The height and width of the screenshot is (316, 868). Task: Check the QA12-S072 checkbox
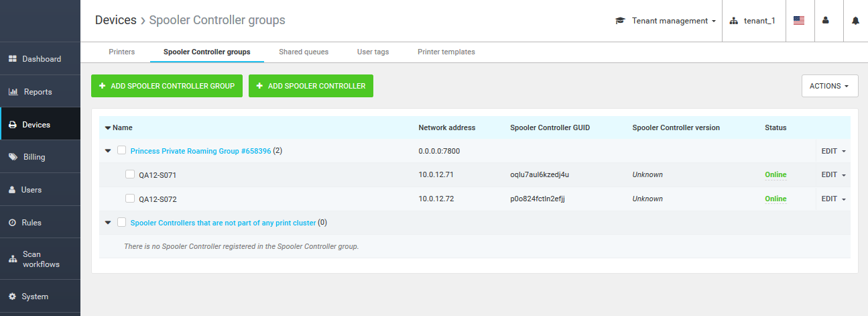click(x=130, y=199)
